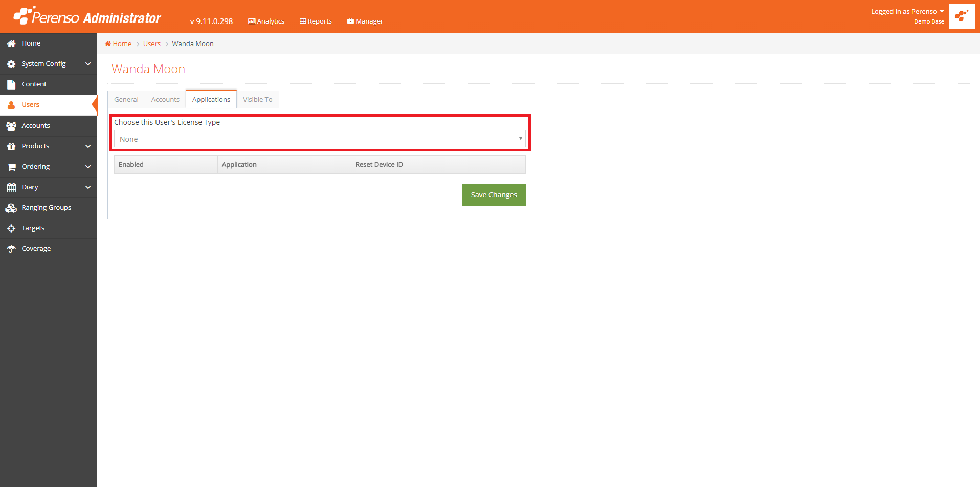
Task: Click the Save Changes button
Action: 494,195
